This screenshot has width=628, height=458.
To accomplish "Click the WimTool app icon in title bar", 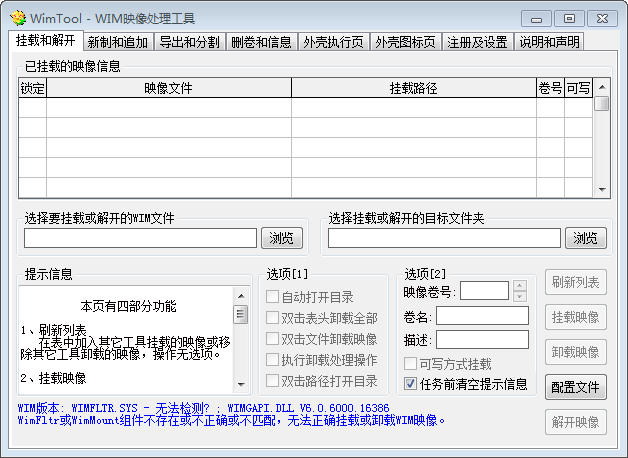I will point(18,18).
